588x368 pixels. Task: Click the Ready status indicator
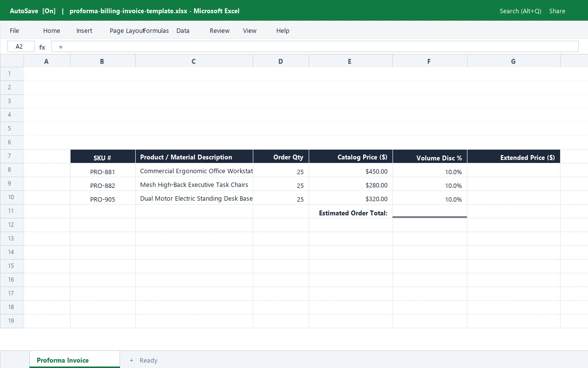(148, 360)
